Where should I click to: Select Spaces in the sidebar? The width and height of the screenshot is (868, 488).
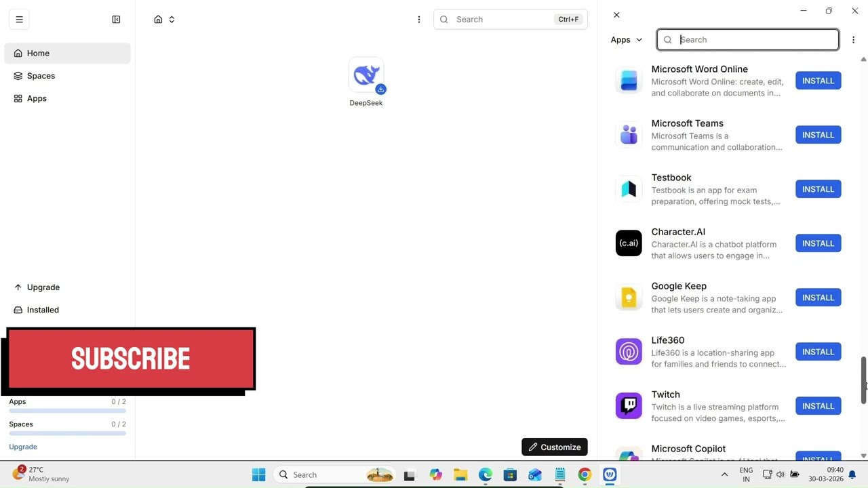67,76
